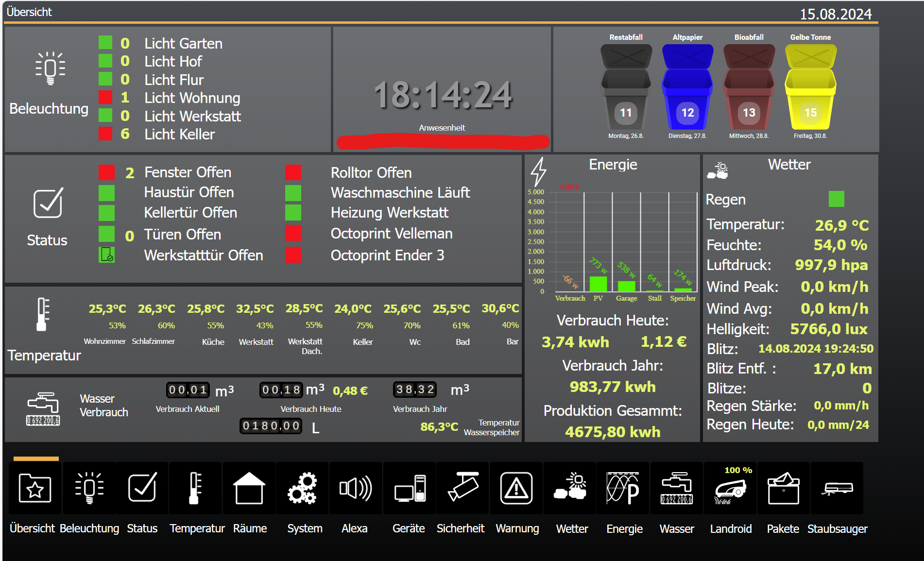This screenshot has height=561, width=924.
Task: Open the Staubsauger vacuum icon
Action: [837, 488]
